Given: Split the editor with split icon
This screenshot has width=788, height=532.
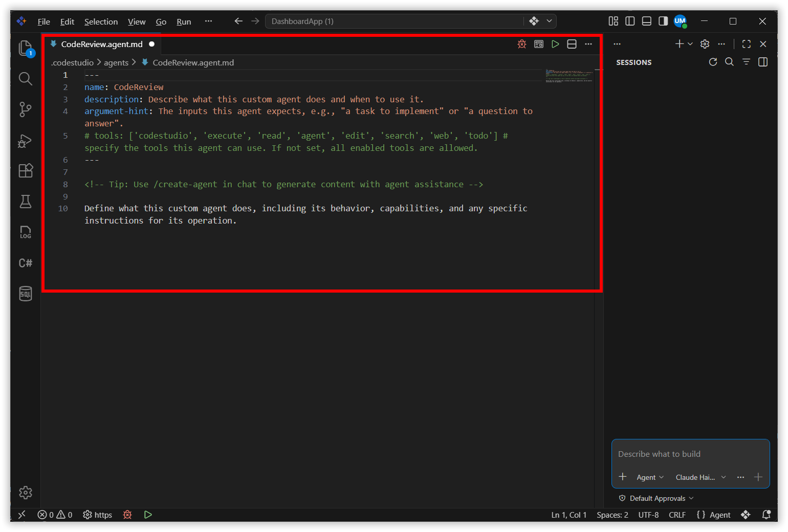Looking at the screenshot, I should [572, 44].
